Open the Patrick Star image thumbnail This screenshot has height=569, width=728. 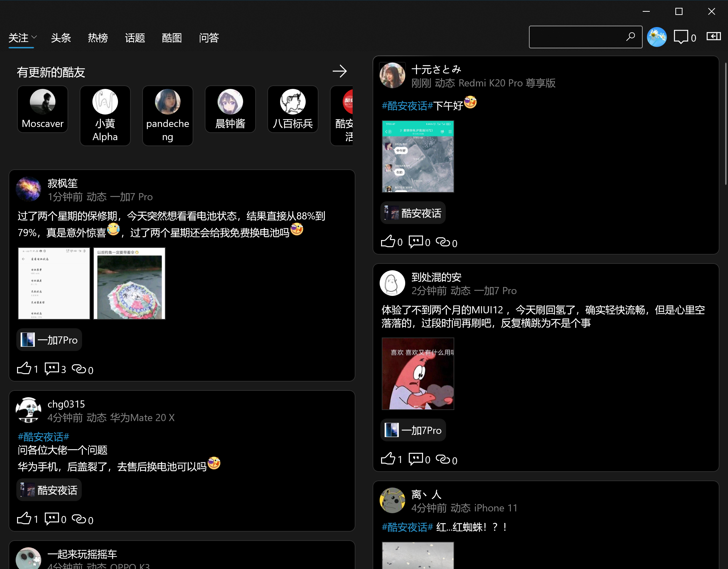click(x=418, y=374)
